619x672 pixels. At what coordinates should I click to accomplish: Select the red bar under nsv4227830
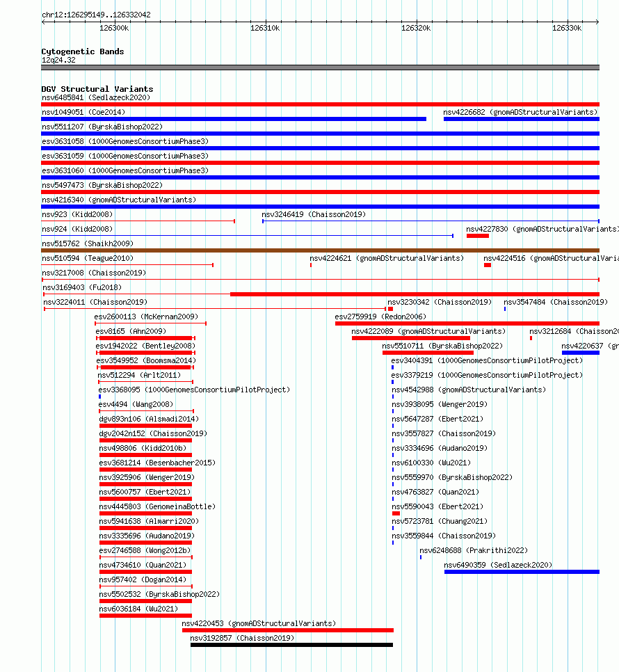click(478, 236)
